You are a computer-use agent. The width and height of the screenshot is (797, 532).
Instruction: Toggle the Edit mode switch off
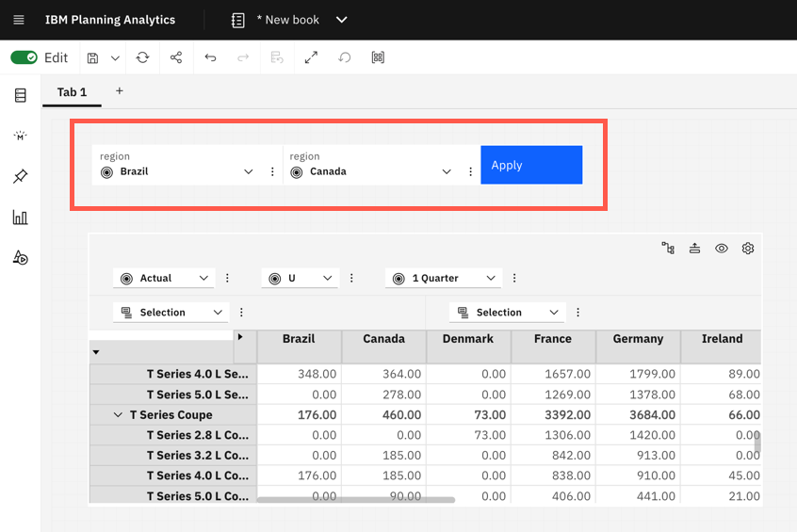(24, 57)
